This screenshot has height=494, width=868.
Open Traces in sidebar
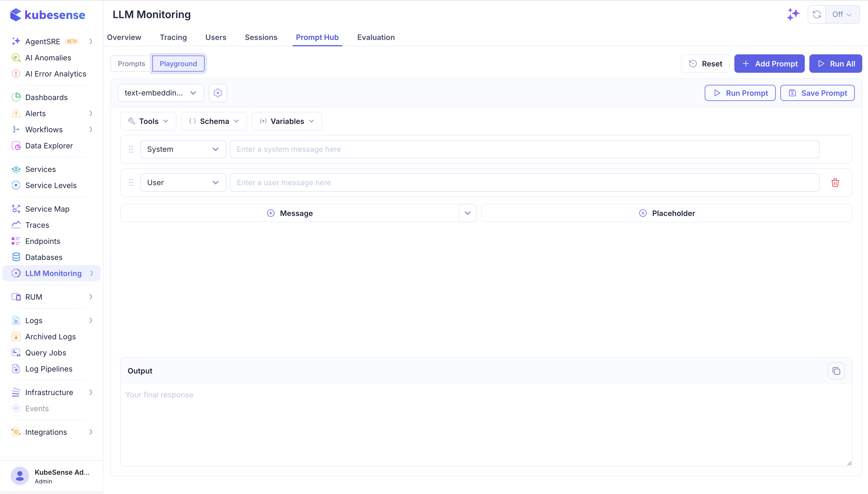tap(37, 225)
